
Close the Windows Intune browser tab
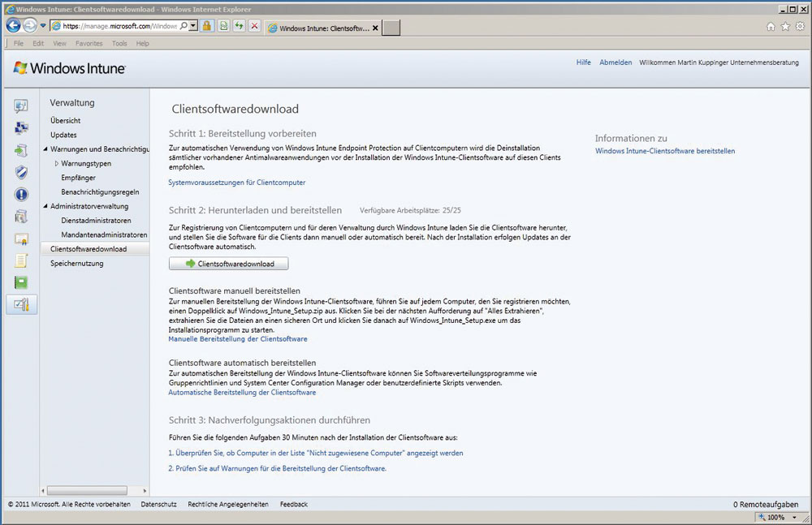pos(375,28)
